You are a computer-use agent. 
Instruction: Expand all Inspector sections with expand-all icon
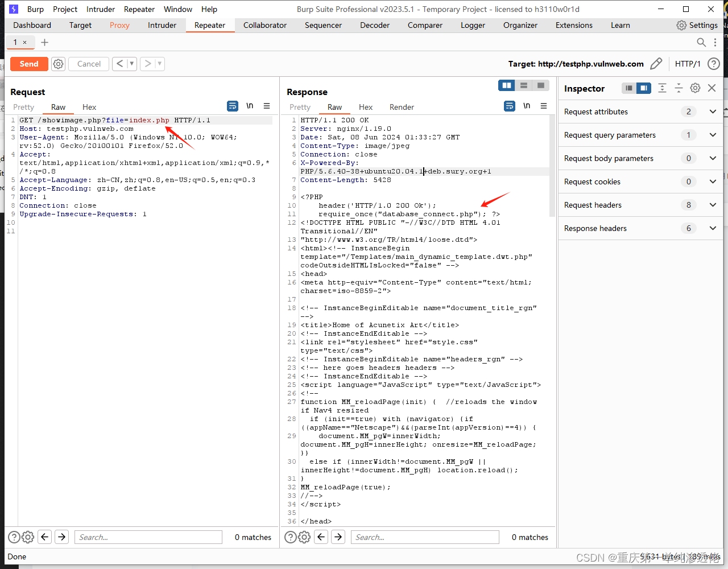pyautogui.click(x=663, y=88)
